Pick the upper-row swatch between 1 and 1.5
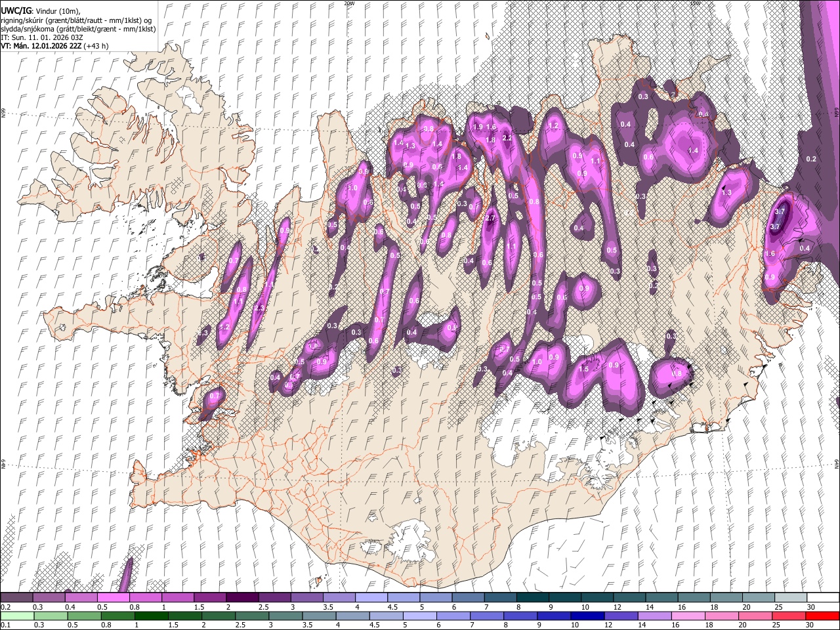 pyautogui.click(x=177, y=598)
